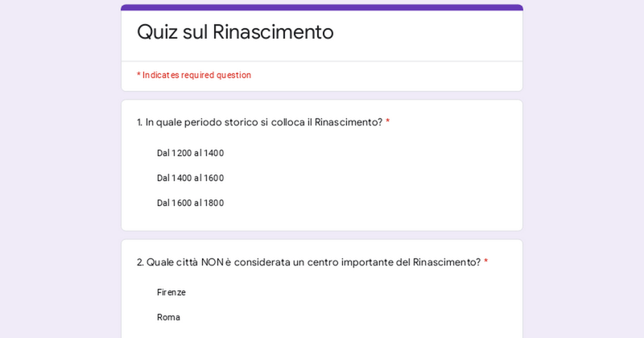Click the number "1." of the first question
This screenshot has width=644, height=338.
click(x=139, y=122)
